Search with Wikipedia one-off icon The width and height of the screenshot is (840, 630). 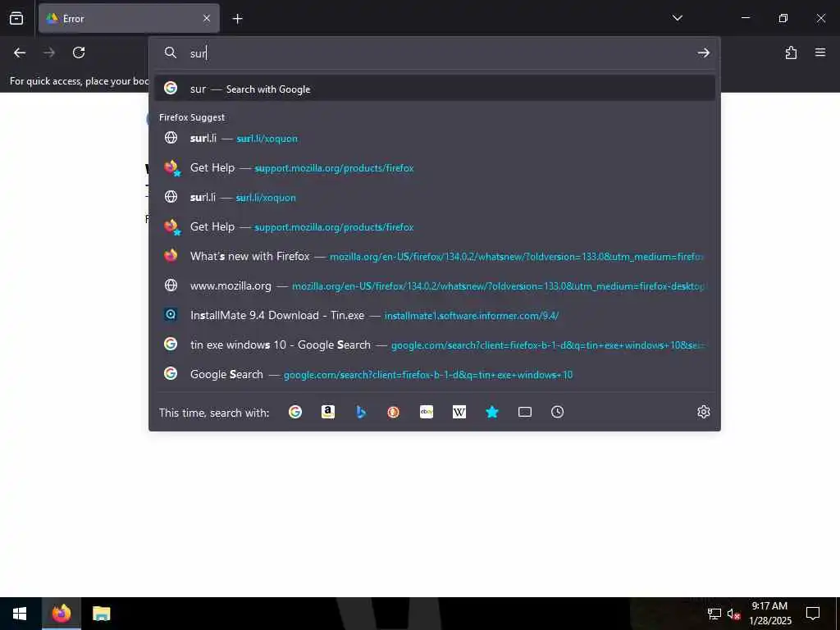(459, 412)
